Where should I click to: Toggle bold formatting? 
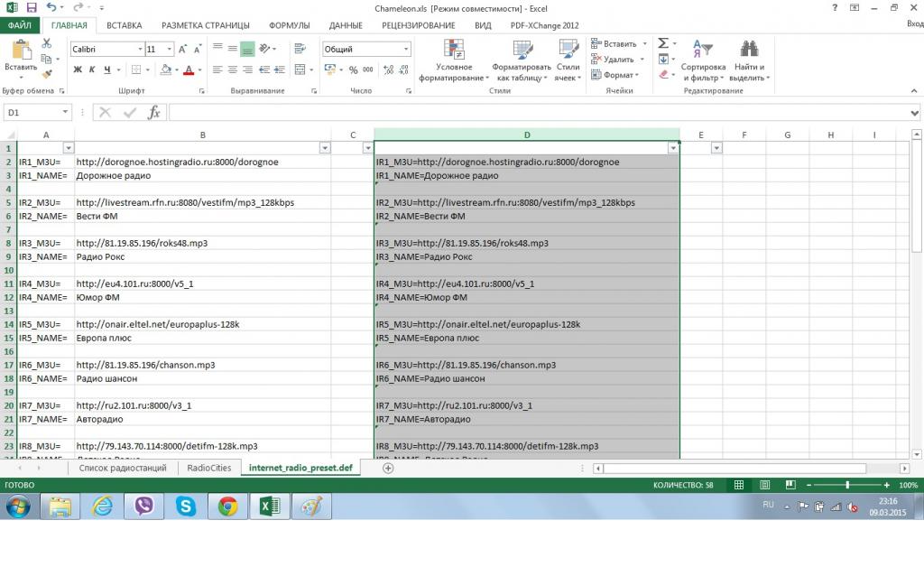point(78,70)
